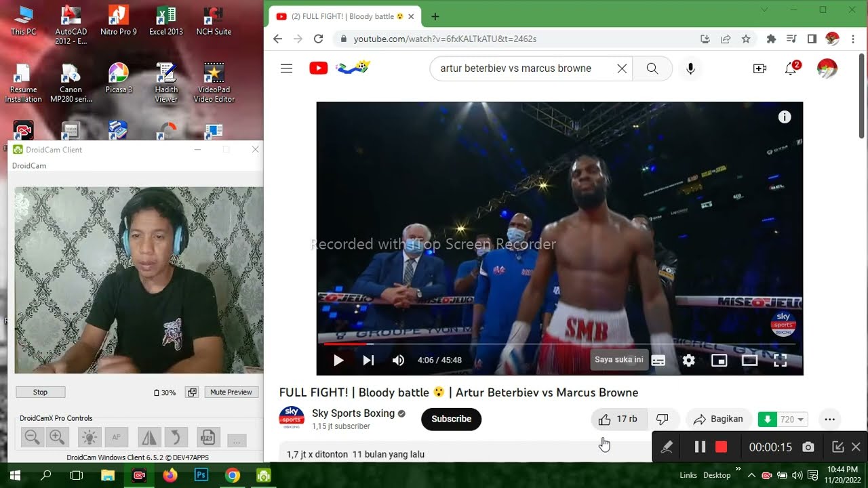868x488 pixels.
Task: Skip to the next video
Action: pyautogui.click(x=368, y=360)
